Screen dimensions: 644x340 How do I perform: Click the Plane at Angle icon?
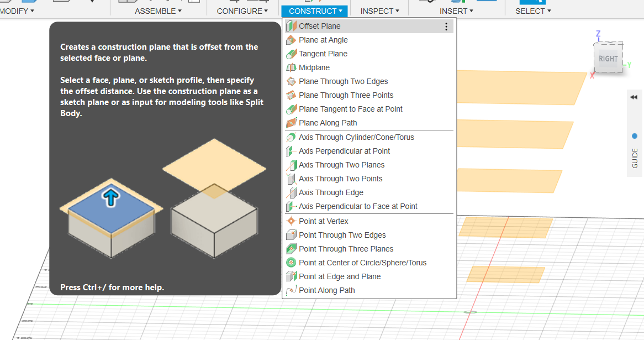tap(291, 40)
